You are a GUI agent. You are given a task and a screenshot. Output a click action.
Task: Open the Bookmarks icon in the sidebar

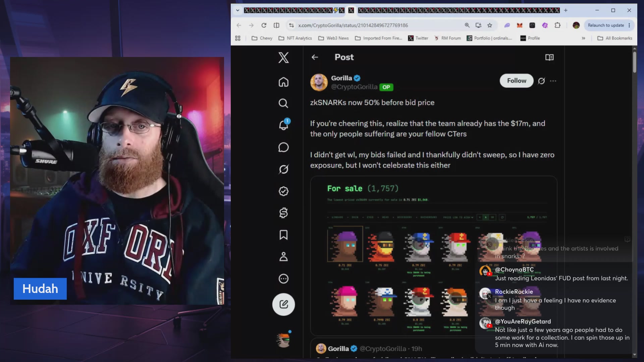pos(283,235)
